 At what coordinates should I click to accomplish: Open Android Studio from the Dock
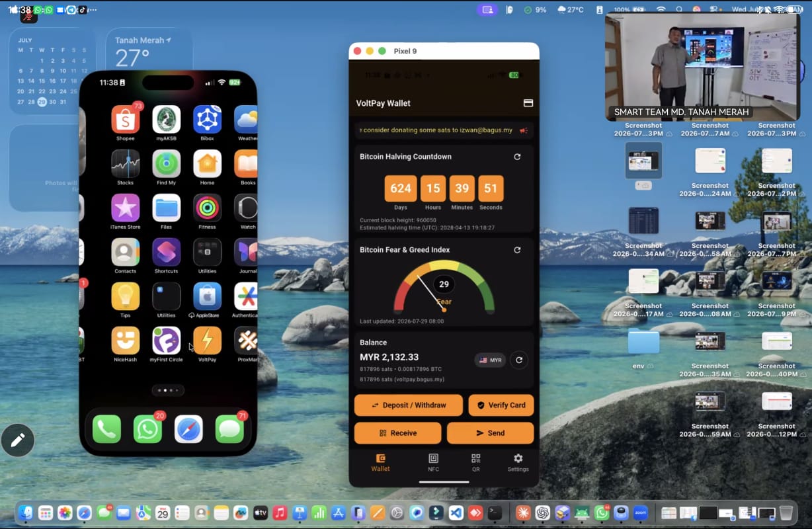click(x=582, y=512)
